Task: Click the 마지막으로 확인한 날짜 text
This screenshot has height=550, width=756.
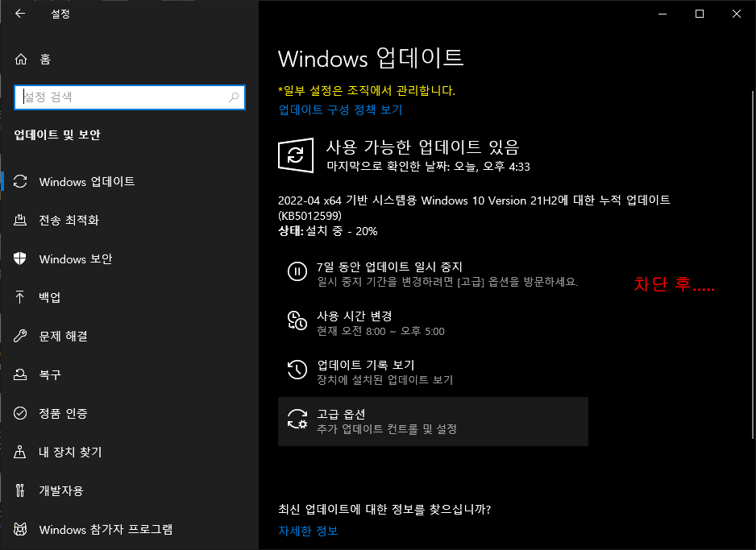Action: click(x=428, y=167)
